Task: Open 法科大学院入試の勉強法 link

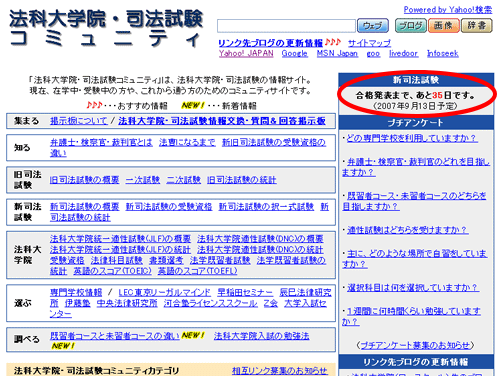Action: pos(261,336)
